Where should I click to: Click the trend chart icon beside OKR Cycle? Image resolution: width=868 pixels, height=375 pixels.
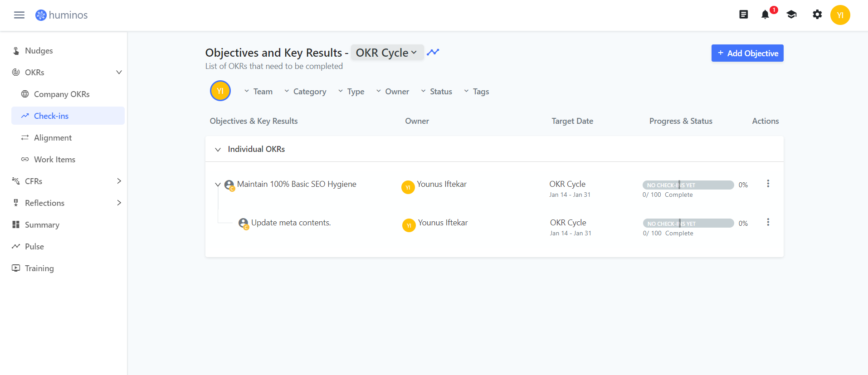(433, 53)
